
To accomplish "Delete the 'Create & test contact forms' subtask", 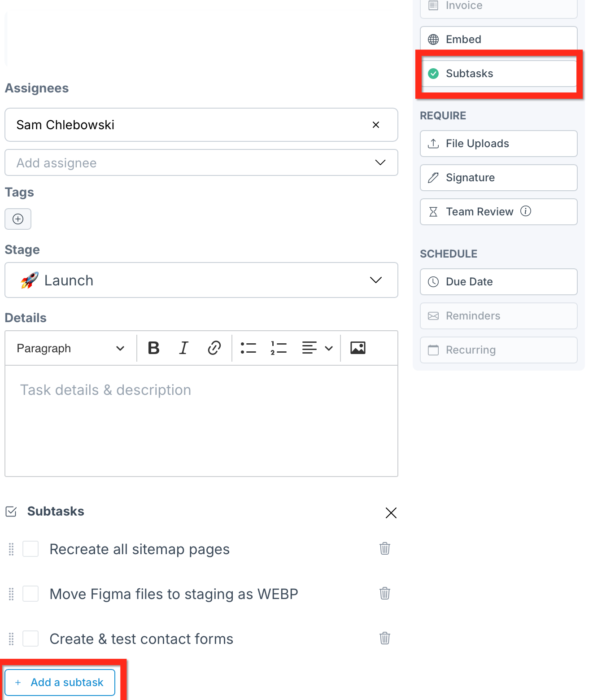I will click(x=384, y=638).
